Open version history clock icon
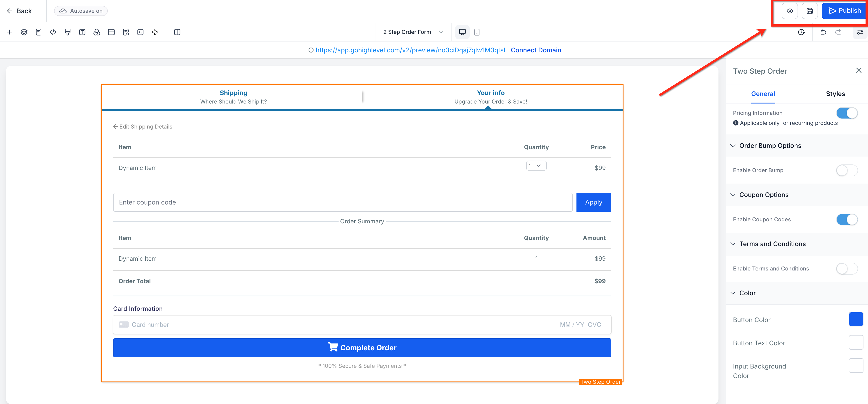Viewport: 868px width, 404px height. (801, 32)
